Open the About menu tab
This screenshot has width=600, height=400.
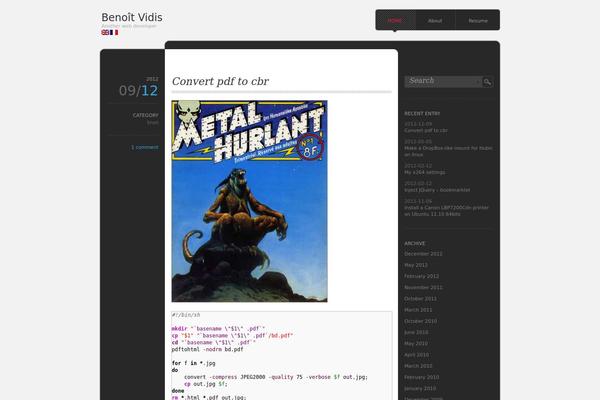point(435,21)
